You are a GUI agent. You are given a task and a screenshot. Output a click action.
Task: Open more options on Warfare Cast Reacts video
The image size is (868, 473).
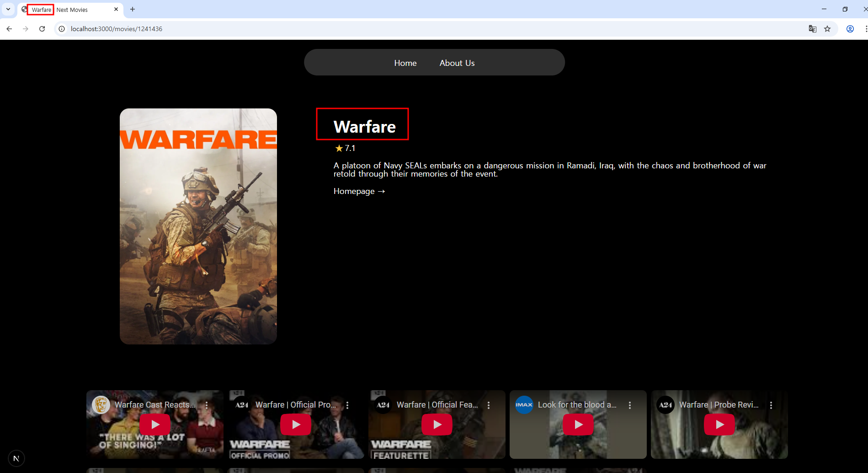coord(207,405)
